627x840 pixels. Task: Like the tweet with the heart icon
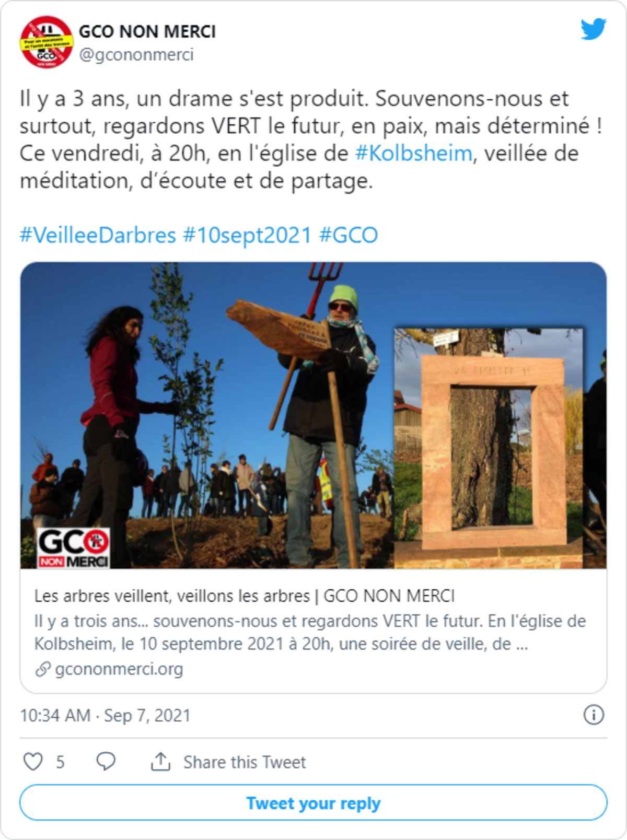coord(33,762)
